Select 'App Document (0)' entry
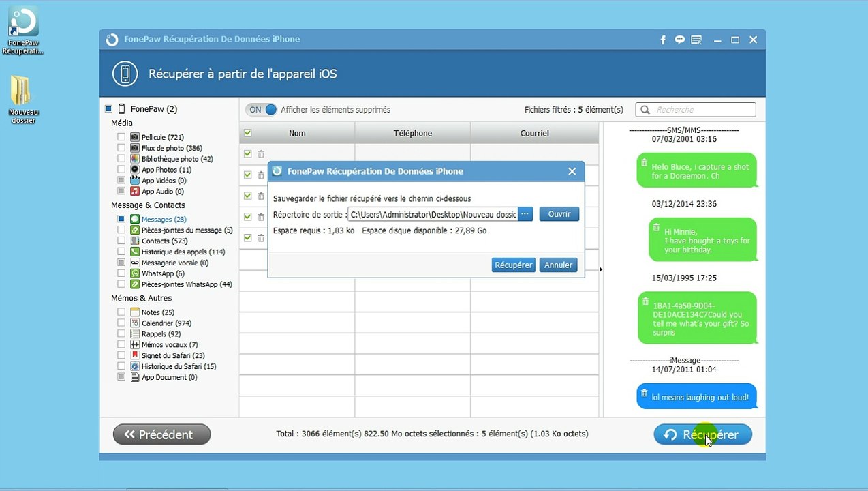This screenshot has width=868, height=491. [x=169, y=377]
